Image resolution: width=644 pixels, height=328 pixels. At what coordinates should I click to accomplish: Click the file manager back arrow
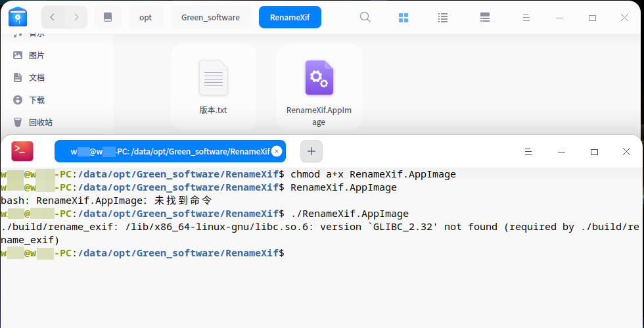point(53,18)
